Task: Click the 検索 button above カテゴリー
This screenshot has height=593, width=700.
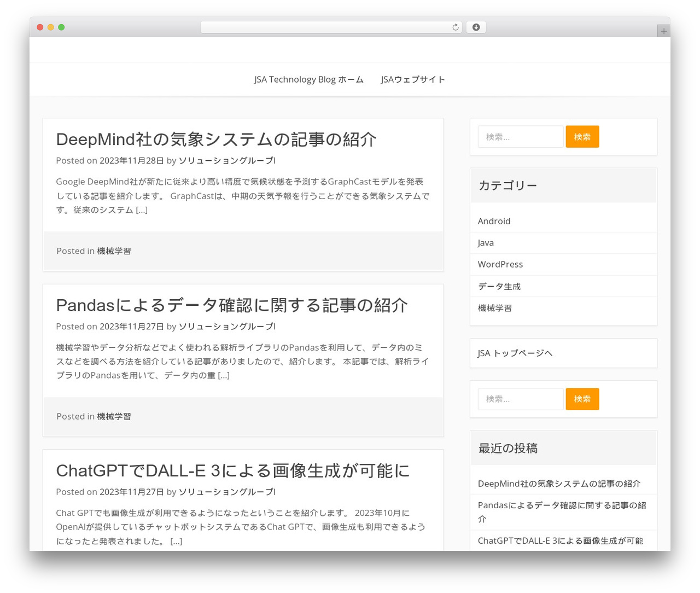Action: pos(582,137)
